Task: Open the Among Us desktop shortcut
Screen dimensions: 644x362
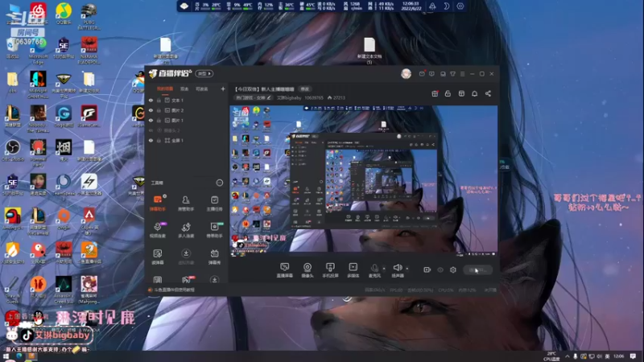Action: (12, 219)
